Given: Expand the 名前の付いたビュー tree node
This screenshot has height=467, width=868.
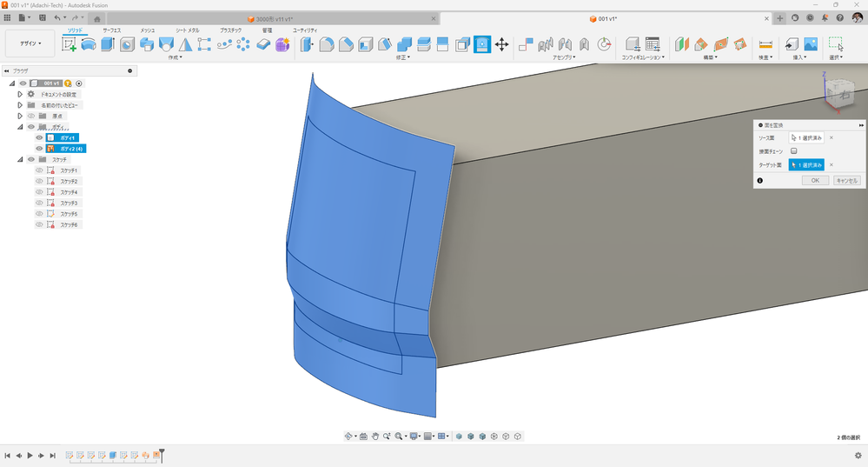Looking at the screenshot, I should [x=20, y=105].
